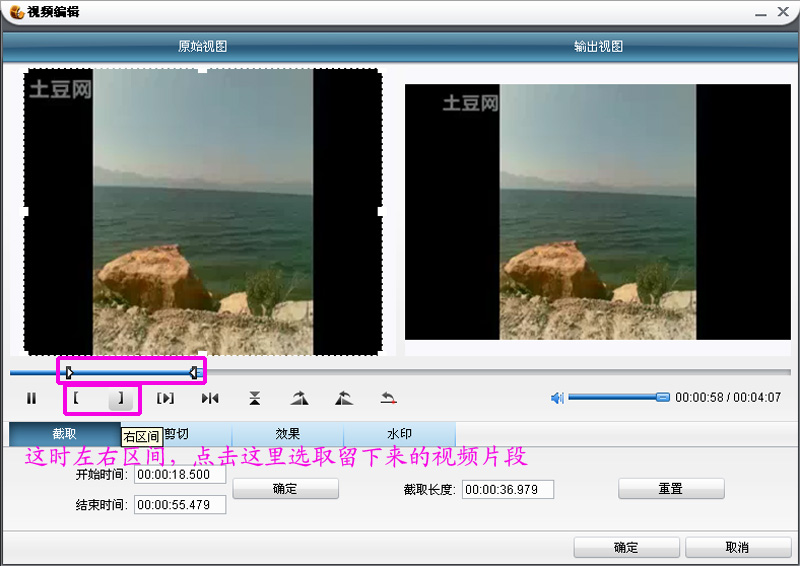Set the right interval bracket marker
Viewport: 800px width, 566px height.
pyautogui.click(x=121, y=398)
